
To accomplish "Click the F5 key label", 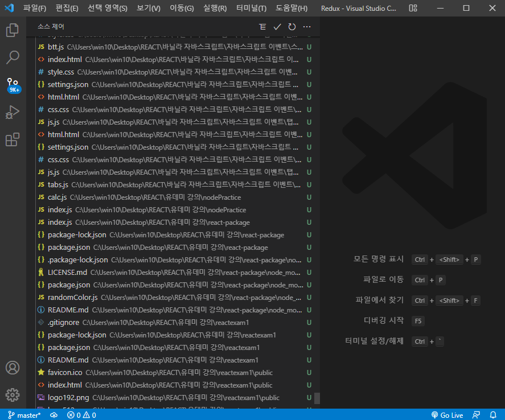I will coord(418,321).
